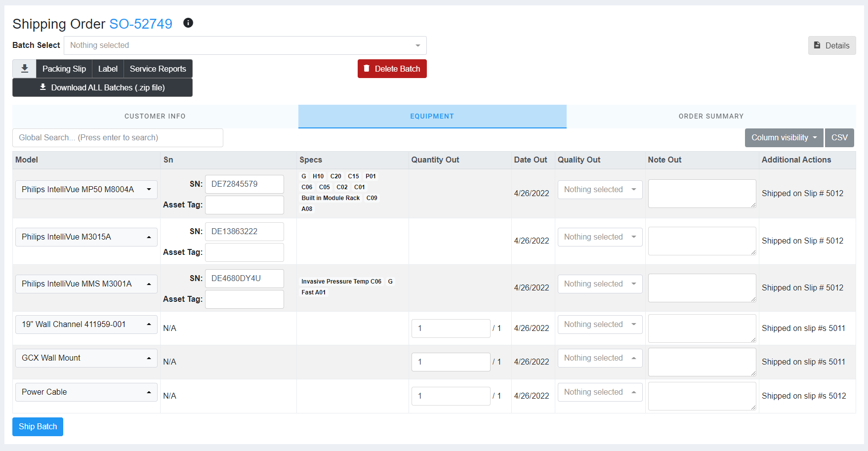This screenshot has width=868, height=451.
Task: Click the download icon button left of Packing Slip
Action: click(24, 69)
